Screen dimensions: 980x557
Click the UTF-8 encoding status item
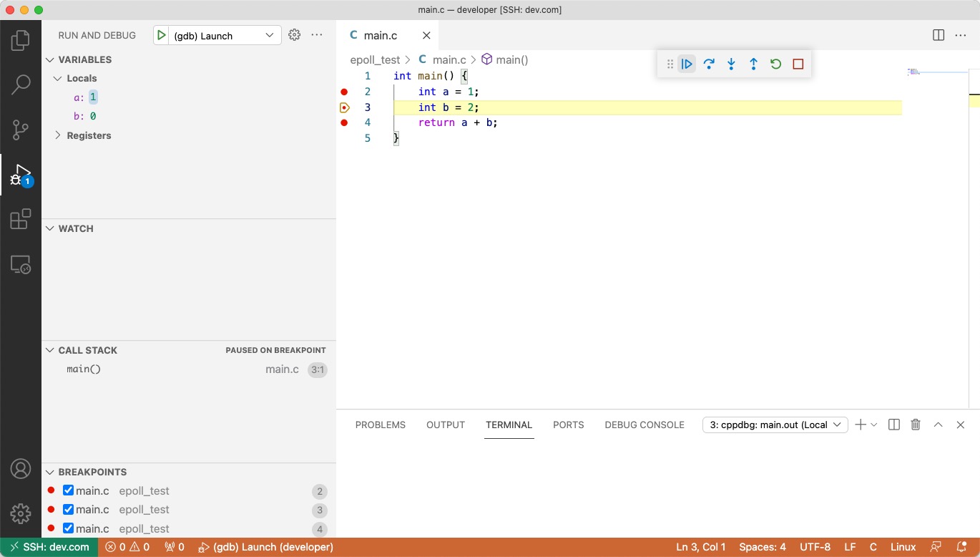[x=815, y=547]
